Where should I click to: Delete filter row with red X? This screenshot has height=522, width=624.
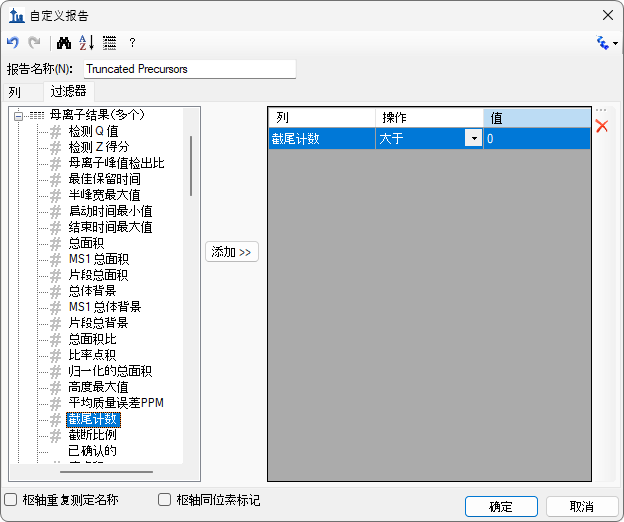pyautogui.click(x=602, y=126)
